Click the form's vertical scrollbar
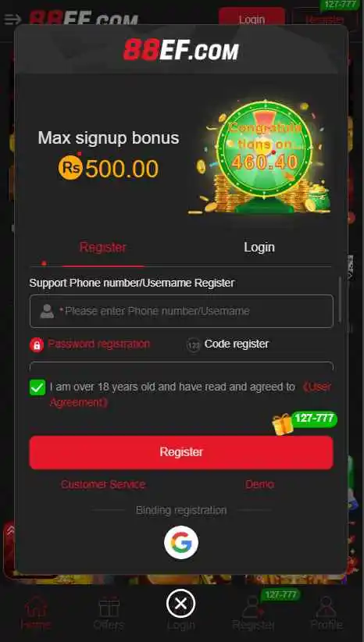This screenshot has height=642, width=364. point(340,300)
